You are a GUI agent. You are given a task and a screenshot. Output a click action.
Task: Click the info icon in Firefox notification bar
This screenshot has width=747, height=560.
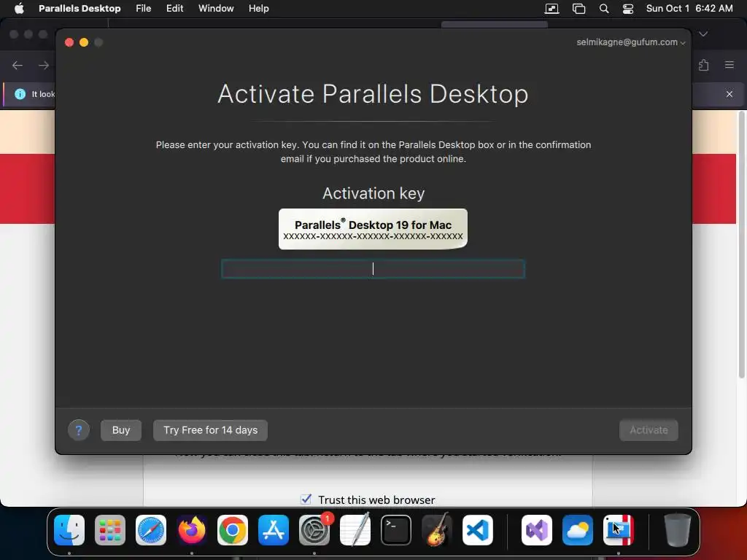click(x=20, y=94)
